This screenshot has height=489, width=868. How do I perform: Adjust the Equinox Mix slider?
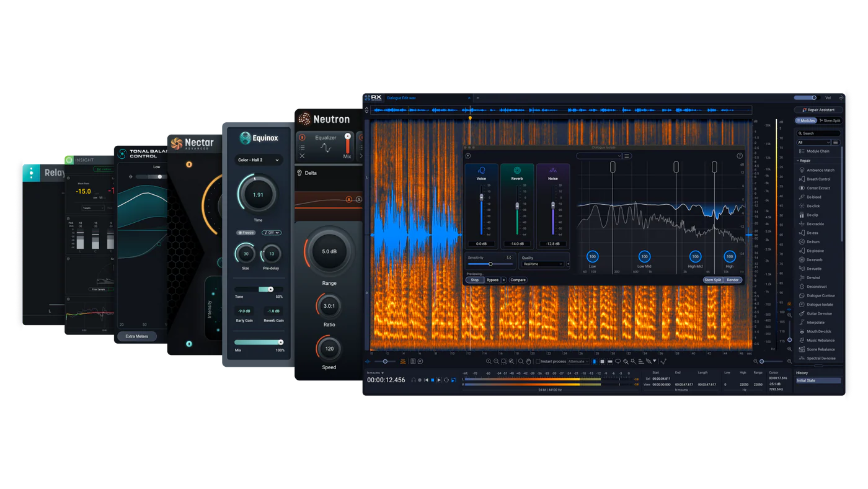(x=259, y=342)
